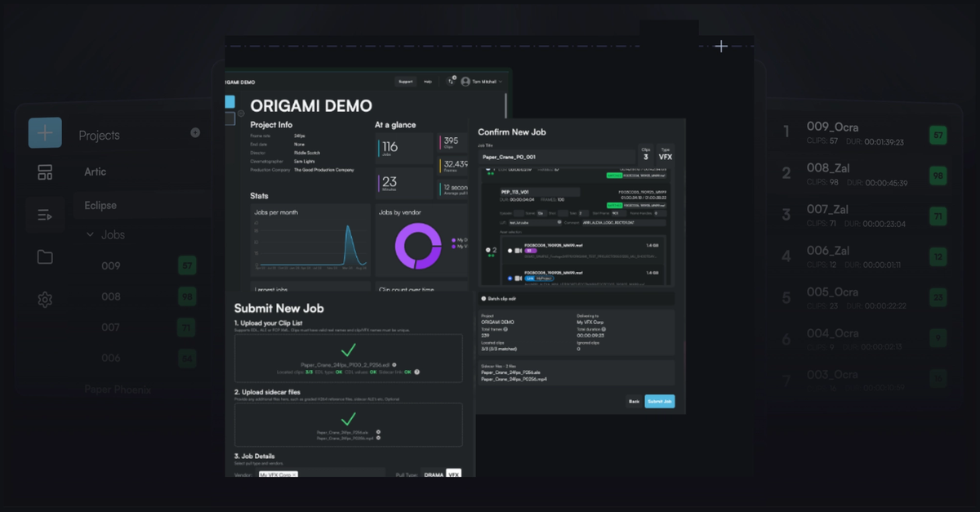Click the green checkmark under sidecar files
Image resolution: width=980 pixels, height=512 pixels.
tap(348, 419)
